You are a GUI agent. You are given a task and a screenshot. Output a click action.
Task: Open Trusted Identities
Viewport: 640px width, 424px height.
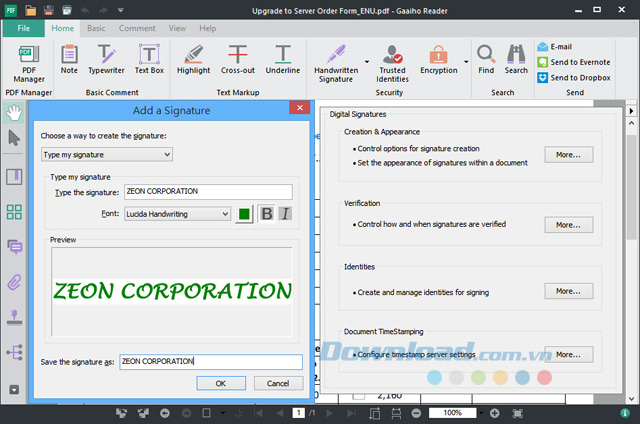pos(392,64)
